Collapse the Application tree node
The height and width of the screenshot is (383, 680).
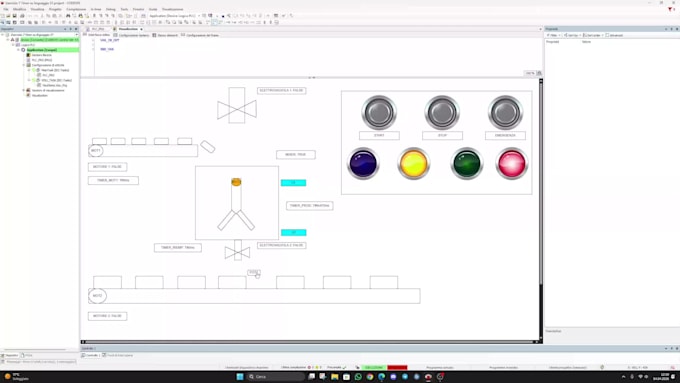point(18,50)
